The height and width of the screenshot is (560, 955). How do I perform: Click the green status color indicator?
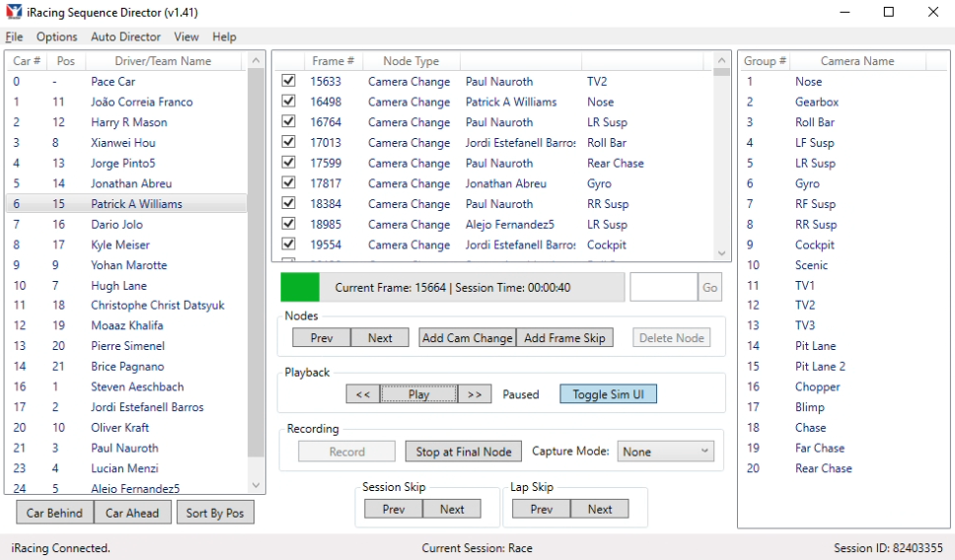[x=300, y=287]
